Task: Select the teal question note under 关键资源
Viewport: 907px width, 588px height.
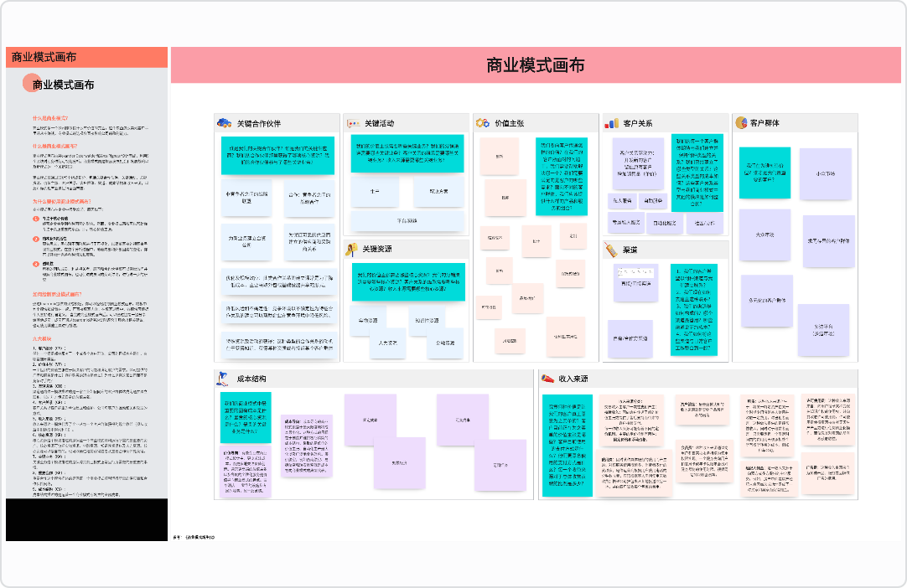Action: click(408, 281)
